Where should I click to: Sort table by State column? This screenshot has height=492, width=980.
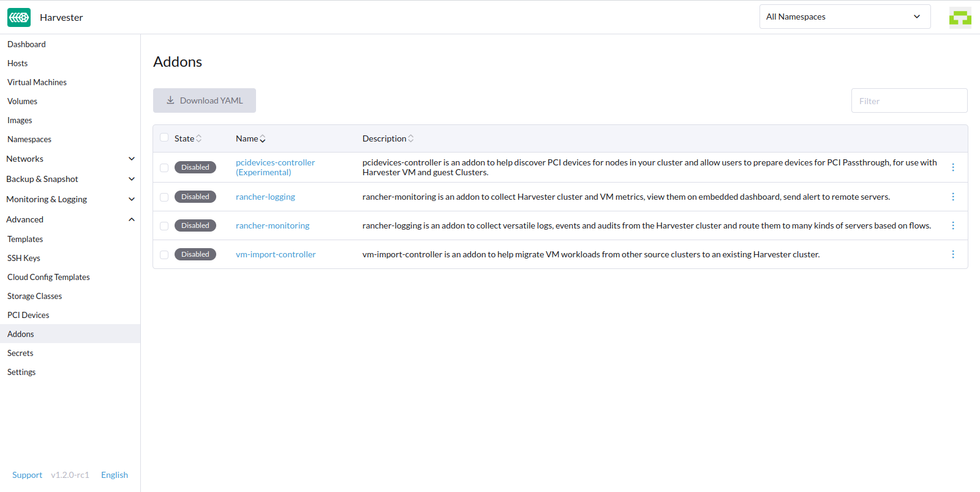pyautogui.click(x=187, y=138)
